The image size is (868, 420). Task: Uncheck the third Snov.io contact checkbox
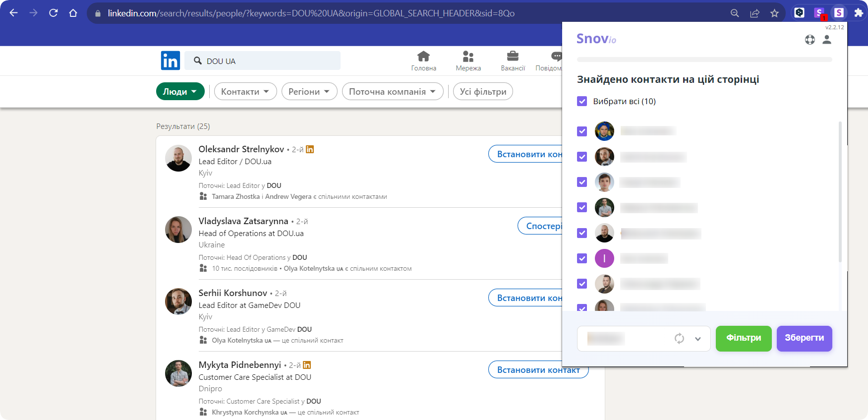coord(582,182)
